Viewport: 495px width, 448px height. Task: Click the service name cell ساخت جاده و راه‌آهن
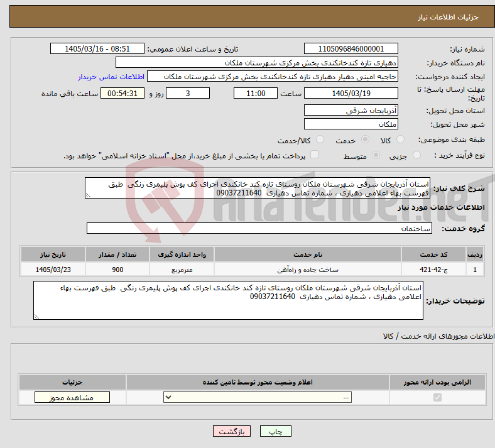pyautogui.click(x=308, y=270)
